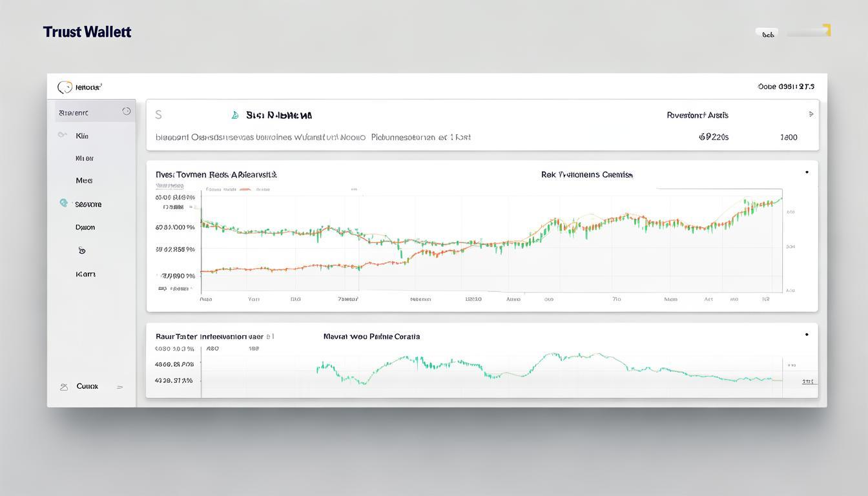Expand the top card using right arrow
Viewport: 868px width, 496px height.
click(x=811, y=114)
